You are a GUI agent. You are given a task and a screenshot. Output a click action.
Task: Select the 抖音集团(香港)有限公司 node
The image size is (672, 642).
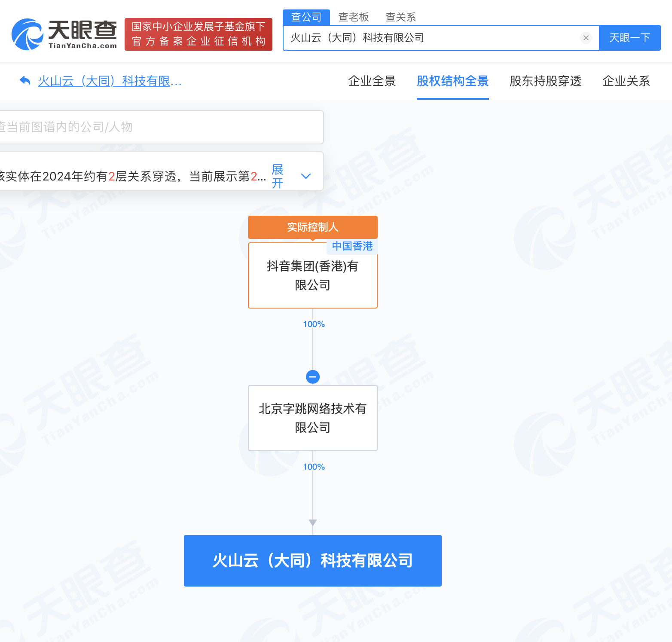313,275
